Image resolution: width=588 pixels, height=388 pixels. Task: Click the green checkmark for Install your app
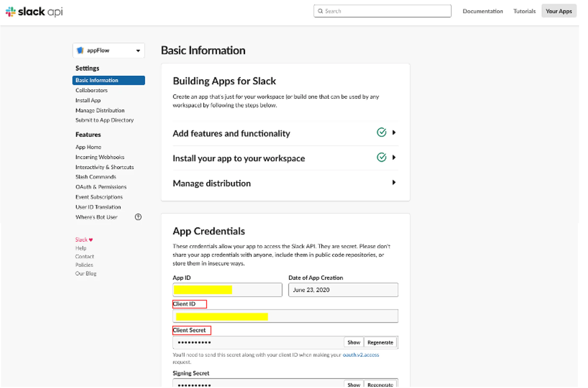[381, 158]
